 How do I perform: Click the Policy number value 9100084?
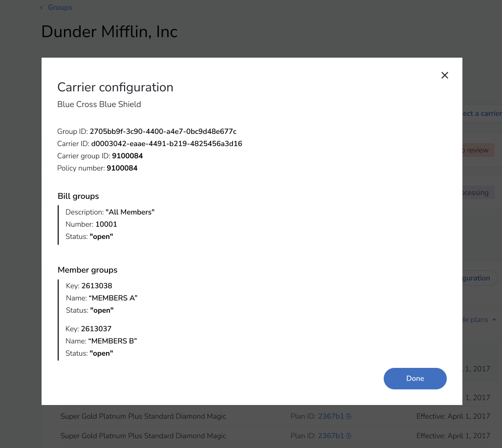click(x=122, y=168)
